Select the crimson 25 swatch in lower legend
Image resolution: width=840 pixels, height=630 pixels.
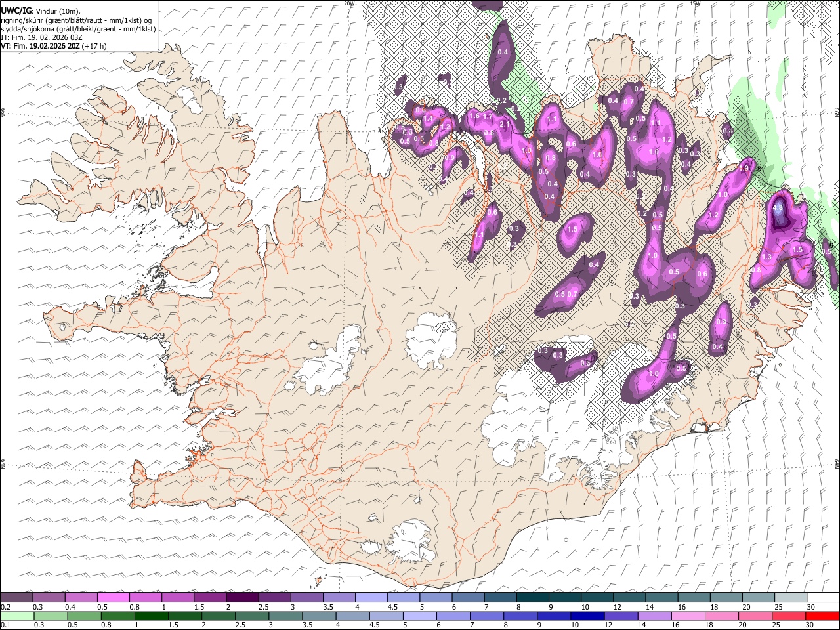(x=788, y=616)
